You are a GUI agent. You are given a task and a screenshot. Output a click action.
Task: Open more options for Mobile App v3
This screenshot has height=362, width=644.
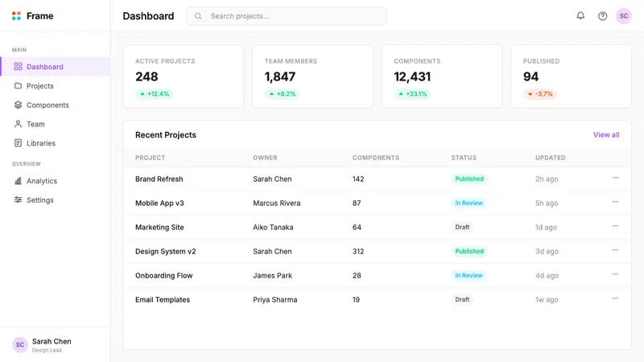click(x=615, y=202)
